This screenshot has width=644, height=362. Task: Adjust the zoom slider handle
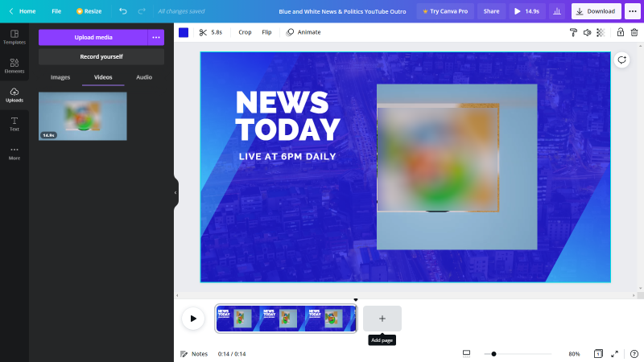tap(493, 354)
